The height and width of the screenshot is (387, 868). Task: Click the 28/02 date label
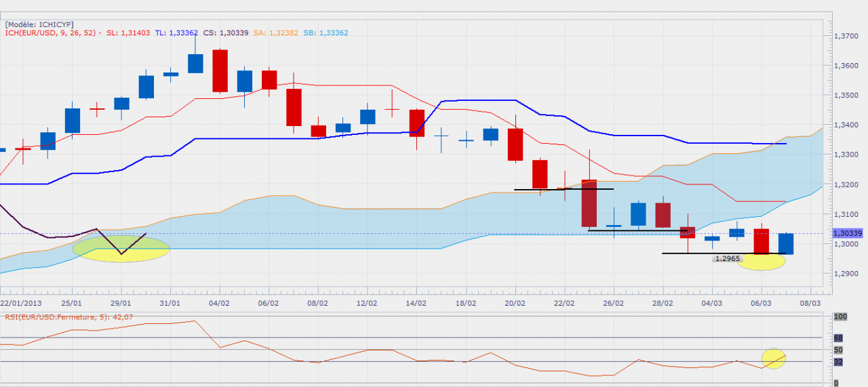coord(663,303)
